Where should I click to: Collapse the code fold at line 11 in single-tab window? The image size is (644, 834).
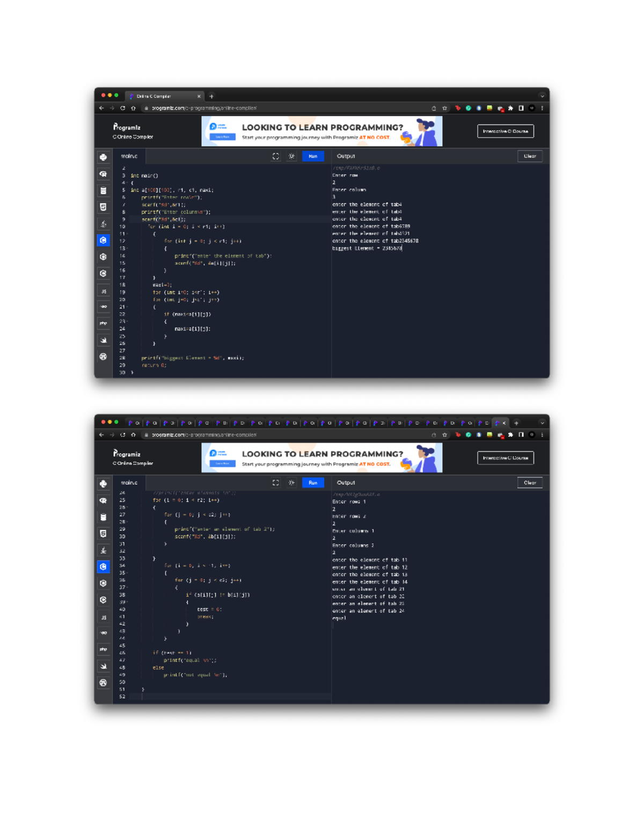pyautogui.click(x=127, y=234)
